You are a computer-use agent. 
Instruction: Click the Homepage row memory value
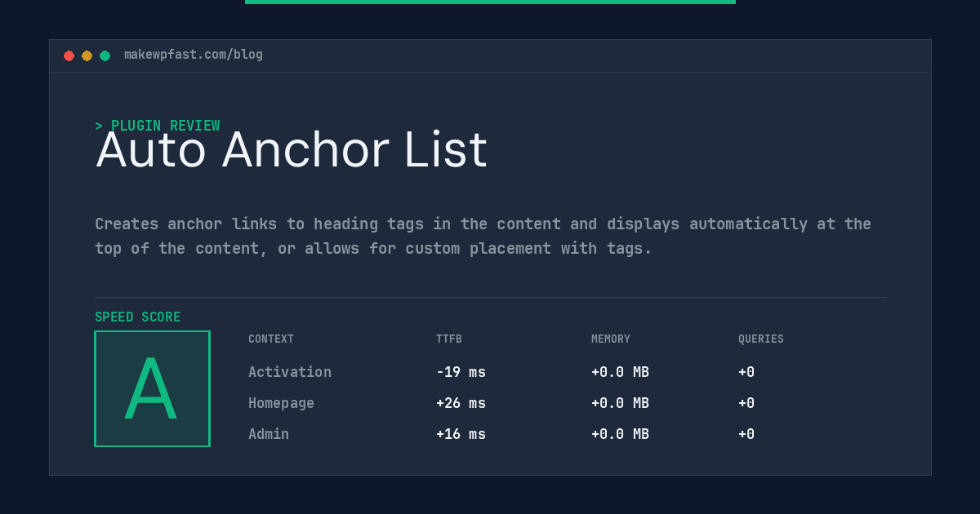click(x=620, y=403)
